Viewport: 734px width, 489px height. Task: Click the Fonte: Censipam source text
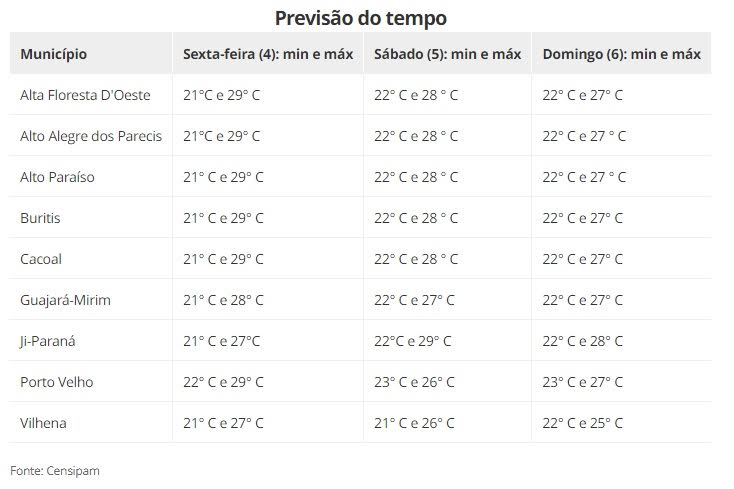point(55,470)
